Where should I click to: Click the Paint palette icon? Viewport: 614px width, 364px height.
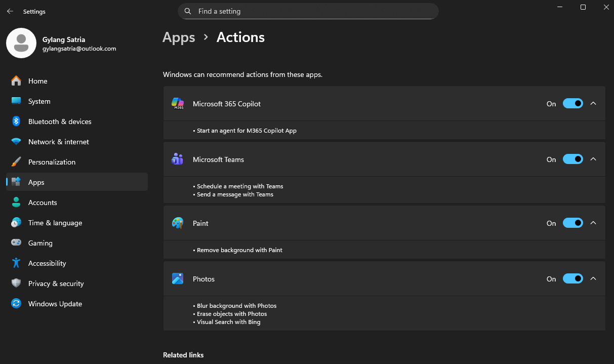tap(178, 223)
